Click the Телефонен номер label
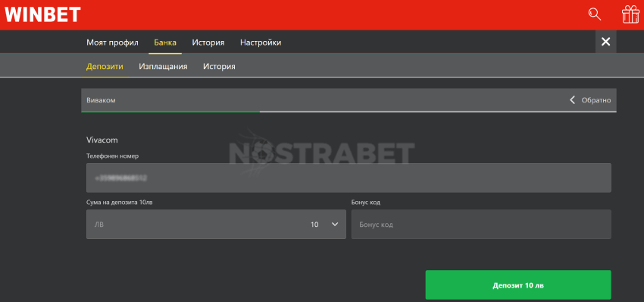This screenshot has height=302, width=644. 113,156
